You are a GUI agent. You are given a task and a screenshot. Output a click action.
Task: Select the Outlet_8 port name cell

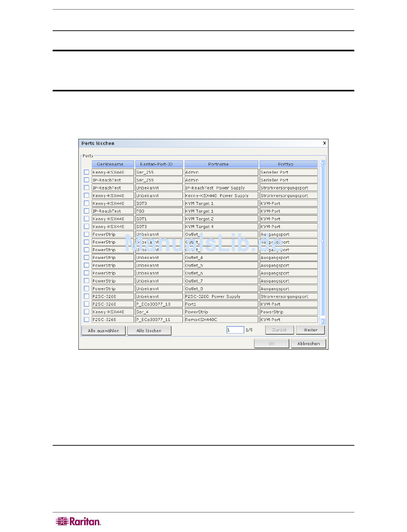(x=221, y=289)
